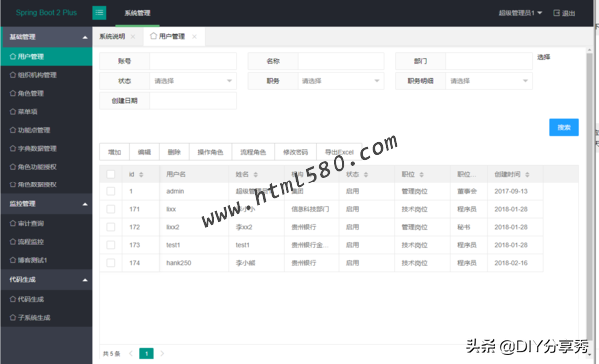
Task: Click the 账号 input field
Action: 193,61
